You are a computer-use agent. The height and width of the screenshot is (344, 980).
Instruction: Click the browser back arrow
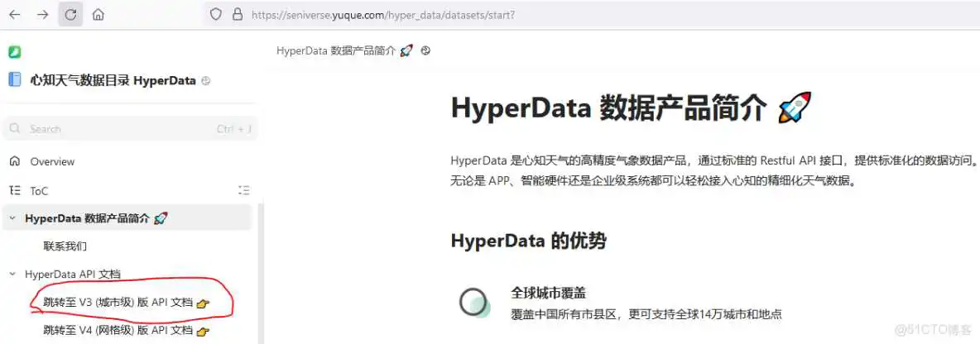(x=16, y=15)
